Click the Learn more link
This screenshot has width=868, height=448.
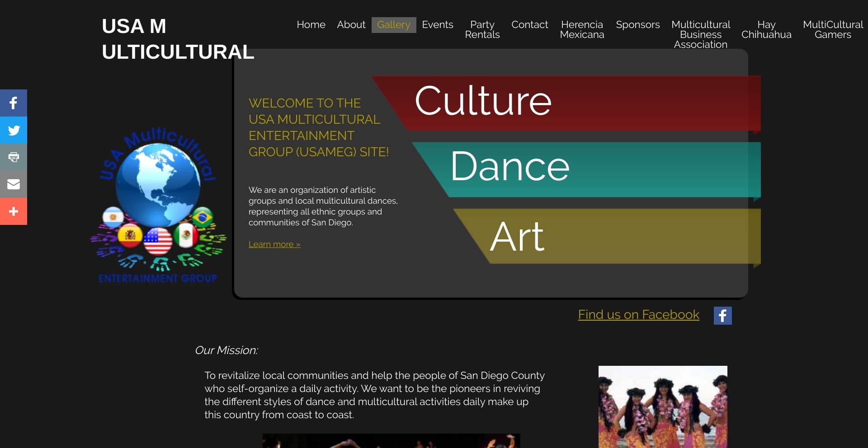pos(274,244)
